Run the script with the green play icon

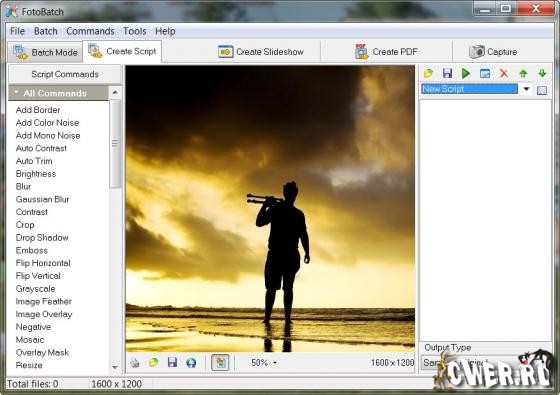(466, 73)
